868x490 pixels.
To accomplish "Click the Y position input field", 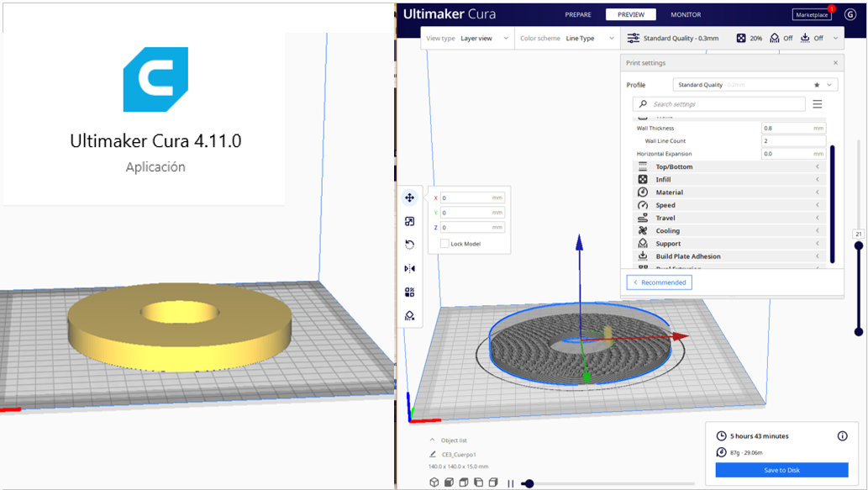I will (472, 213).
